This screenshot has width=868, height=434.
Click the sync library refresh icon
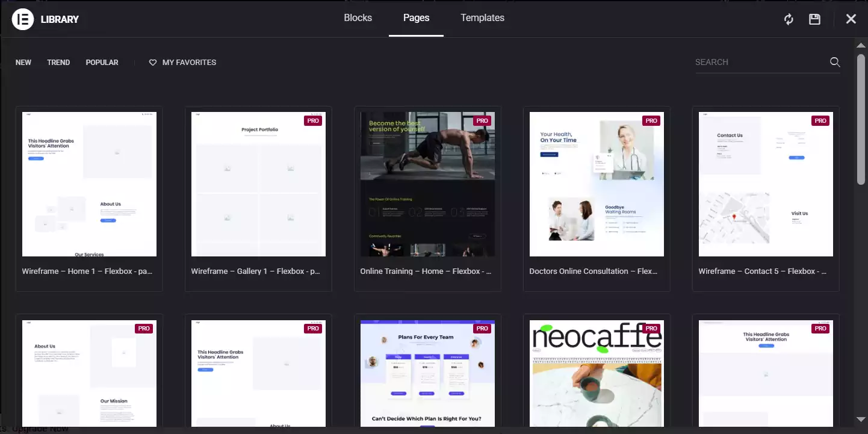coord(789,19)
